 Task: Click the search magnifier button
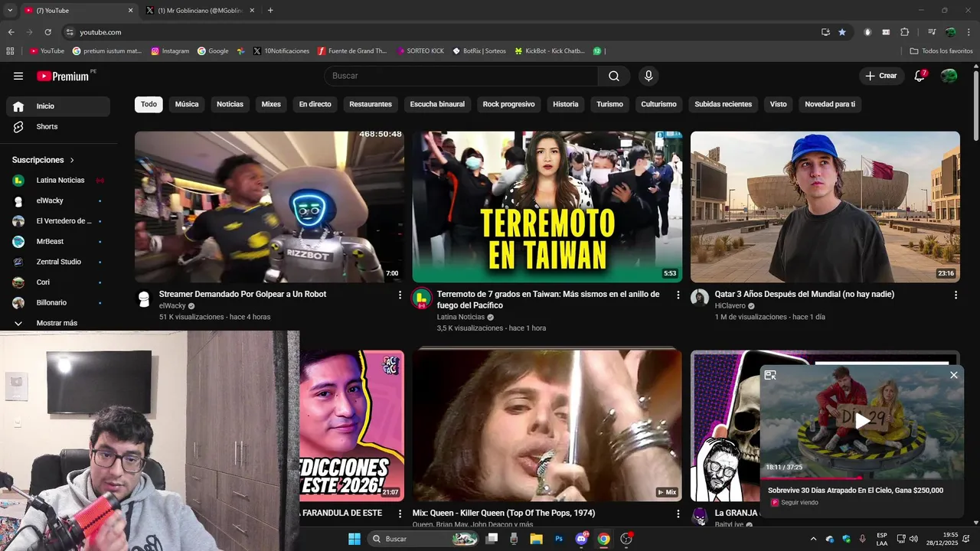pyautogui.click(x=614, y=76)
